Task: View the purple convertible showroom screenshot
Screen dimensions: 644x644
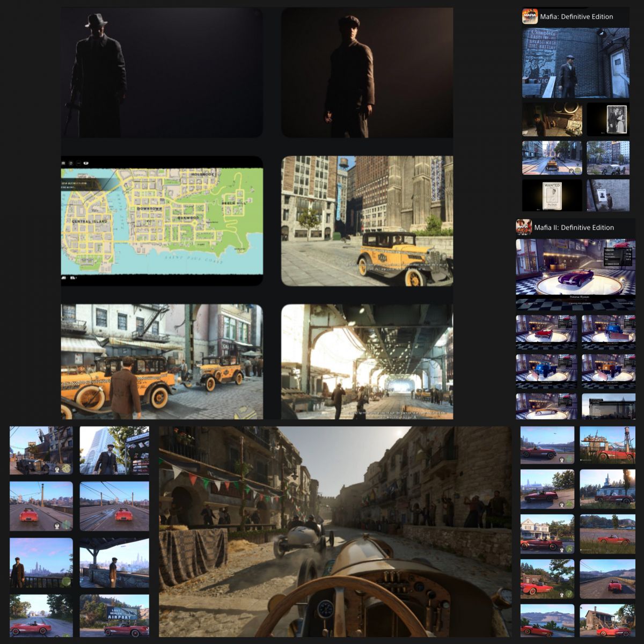Action: (575, 267)
